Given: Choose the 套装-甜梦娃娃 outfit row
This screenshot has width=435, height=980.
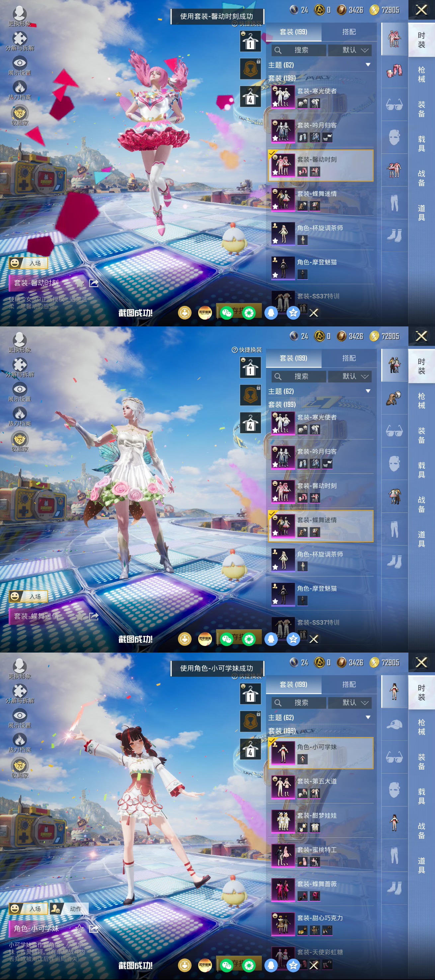Looking at the screenshot, I should tap(321, 822).
